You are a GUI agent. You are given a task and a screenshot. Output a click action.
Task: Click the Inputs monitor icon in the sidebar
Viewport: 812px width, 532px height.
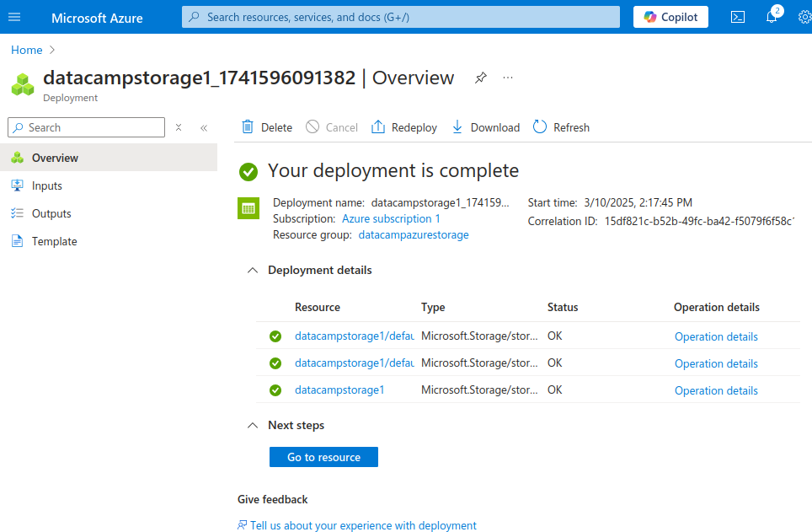(x=17, y=185)
